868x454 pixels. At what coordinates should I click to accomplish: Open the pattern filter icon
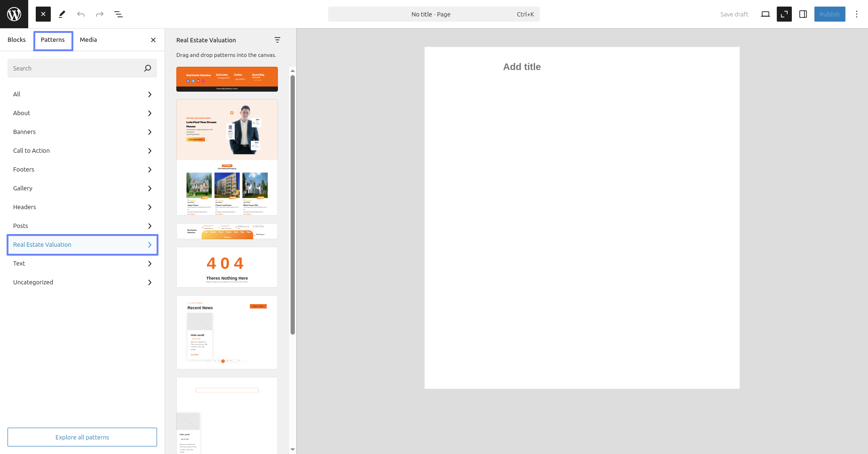[x=277, y=40]
